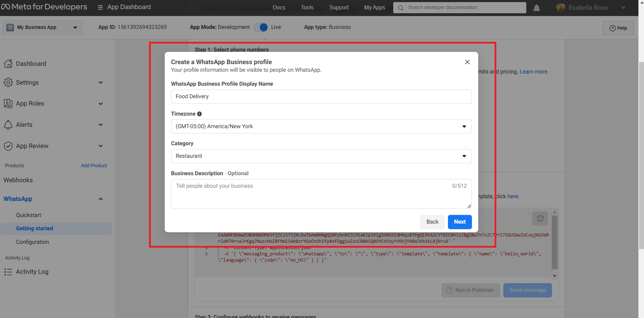
Task: Collapse the WhatsApp section chevron
Action: click(101, 199)
